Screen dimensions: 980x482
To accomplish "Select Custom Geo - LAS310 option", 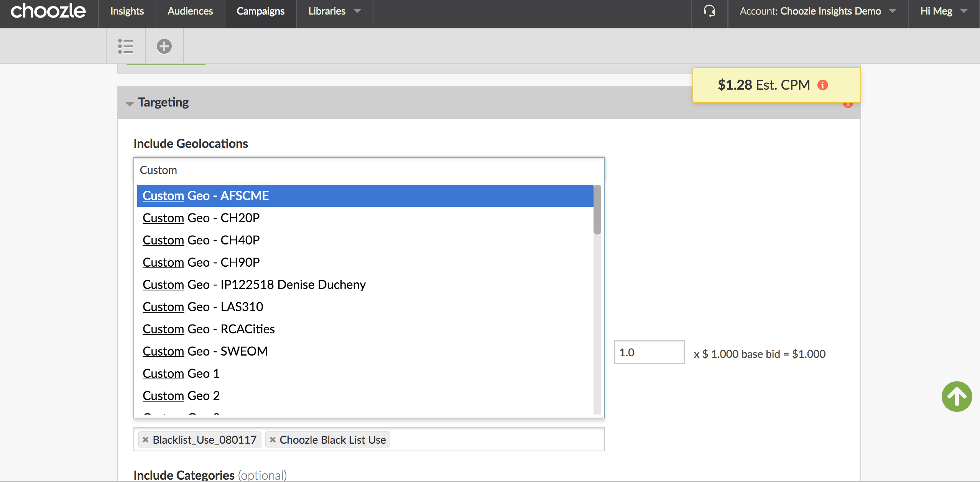I will 365,307.
